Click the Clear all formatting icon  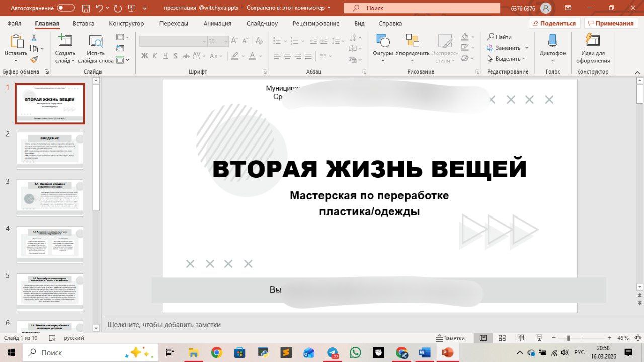[258, 41]
